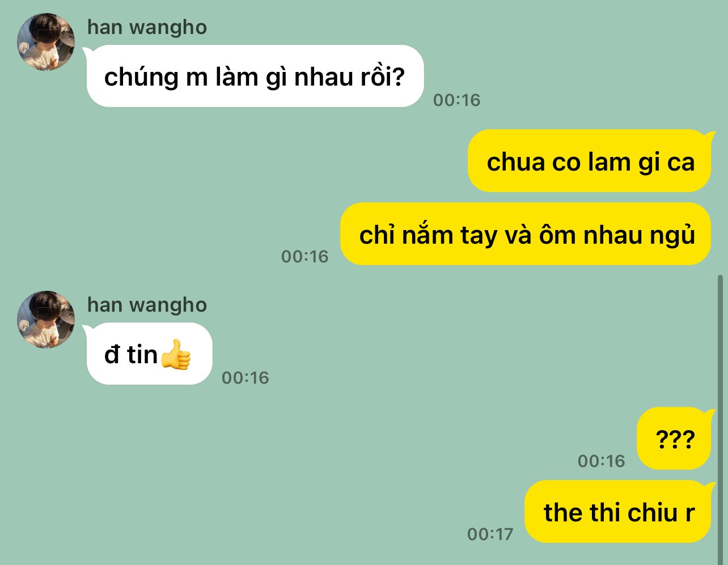Open han wangho's top profile avatar
This screenshot has width=728, height=565.
pyautogui.click(x=46, y=42)
